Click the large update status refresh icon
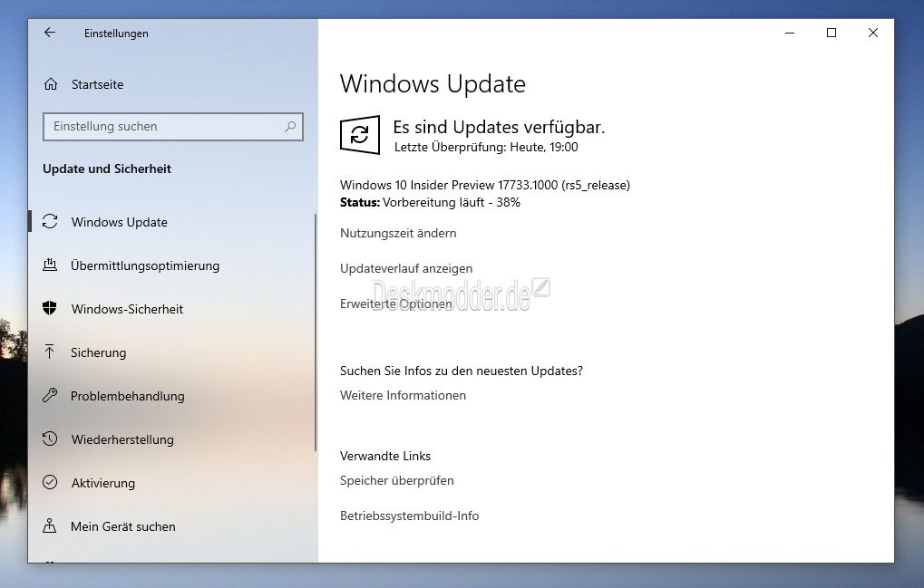 click(x=359, y=135)
